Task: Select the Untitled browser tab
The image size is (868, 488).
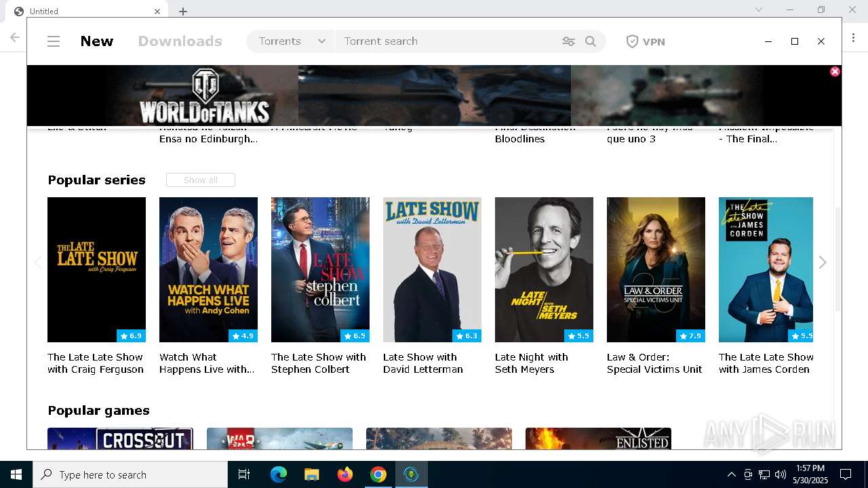Action: (88, 11)
